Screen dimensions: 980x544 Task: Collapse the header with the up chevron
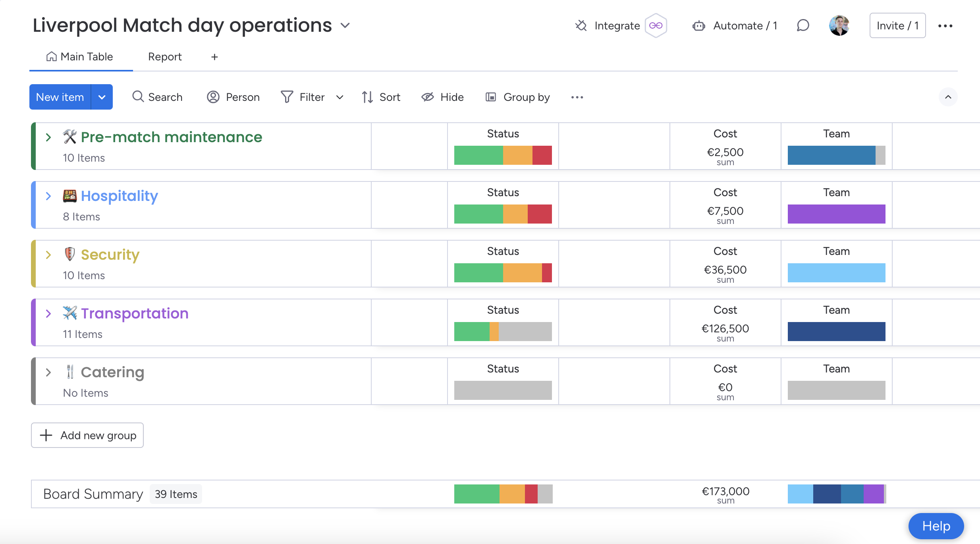(x=948, y=97)
